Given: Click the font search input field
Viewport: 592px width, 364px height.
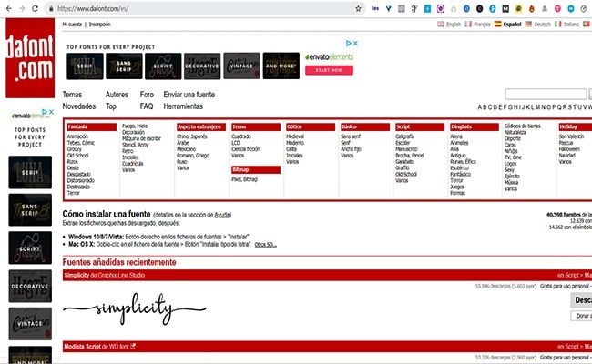Looking at the screenshot, I should coord(546,94).
